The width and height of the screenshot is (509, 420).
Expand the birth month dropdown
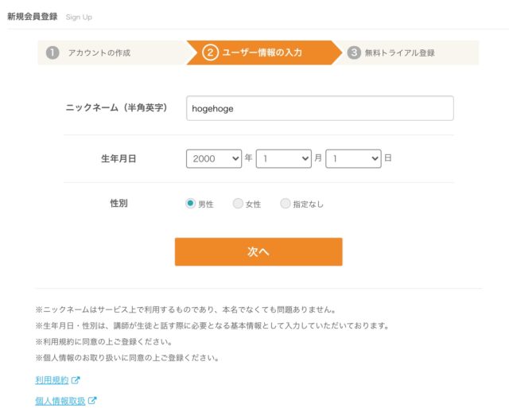click(x=283, y=158)
